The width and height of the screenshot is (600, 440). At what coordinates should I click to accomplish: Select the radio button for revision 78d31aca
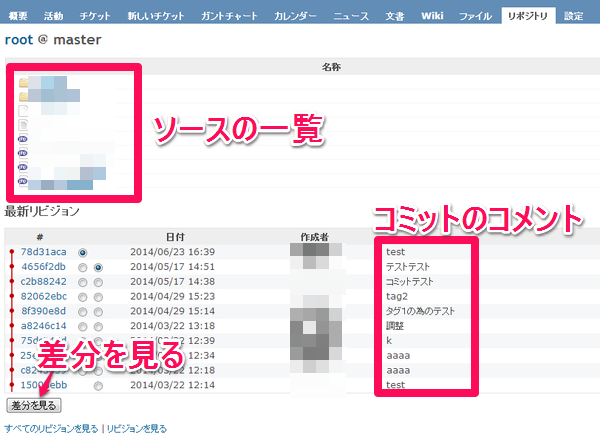pos(83,253)
